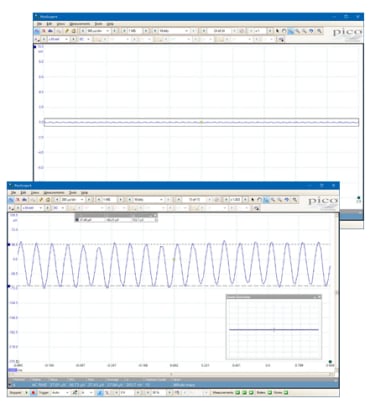Click upper voltage ruler handle on left axis
The image size is (370, 409).
(9, 244)
